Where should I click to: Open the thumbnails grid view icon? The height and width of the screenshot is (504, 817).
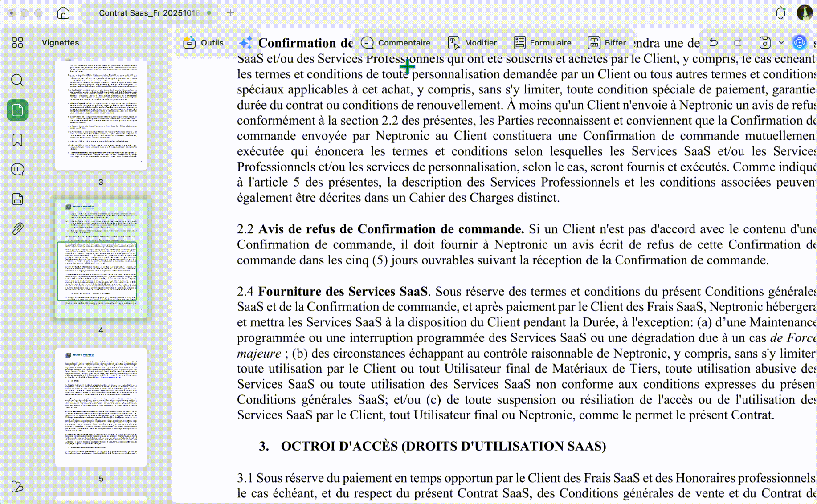[x=17, y=42]
